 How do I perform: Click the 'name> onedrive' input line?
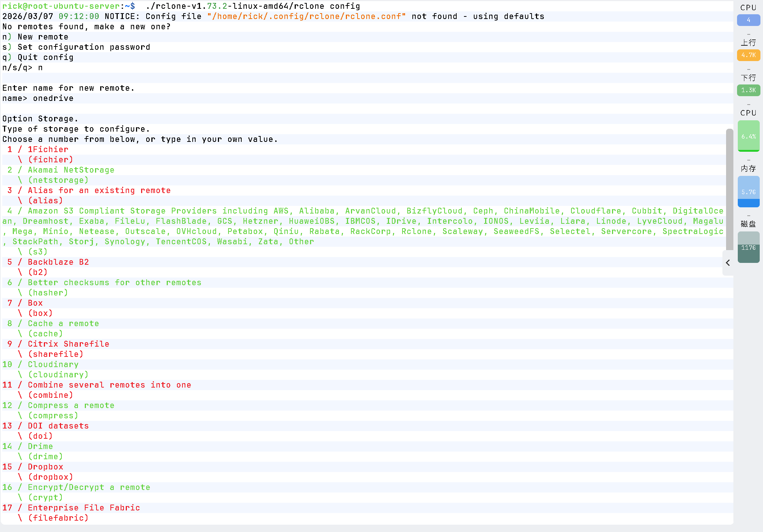[x=38, y=98]
